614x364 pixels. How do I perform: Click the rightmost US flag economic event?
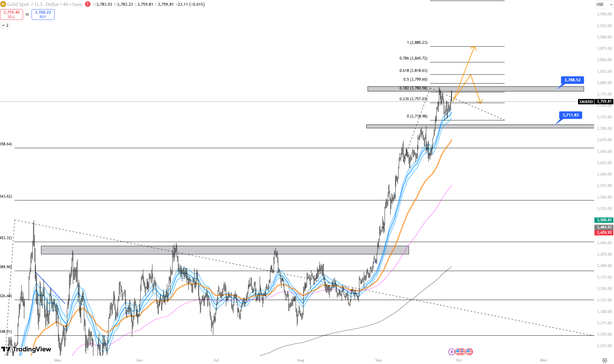469,352
